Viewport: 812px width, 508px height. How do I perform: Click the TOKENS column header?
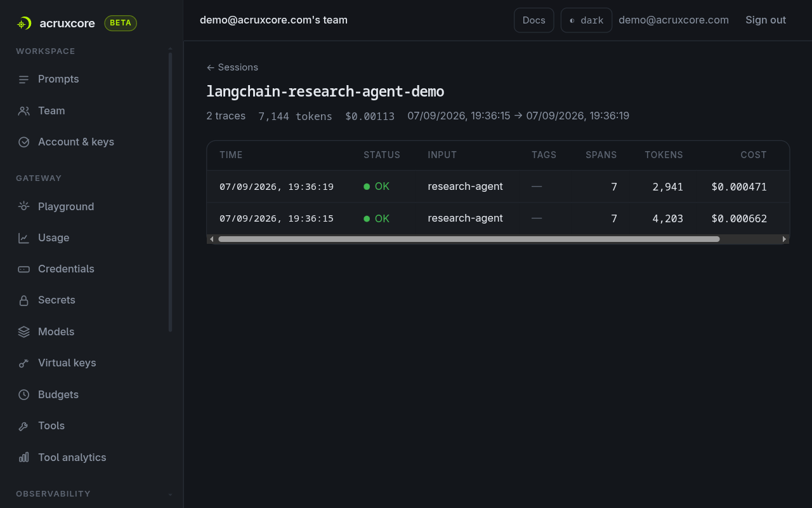[x=664, y=155]
